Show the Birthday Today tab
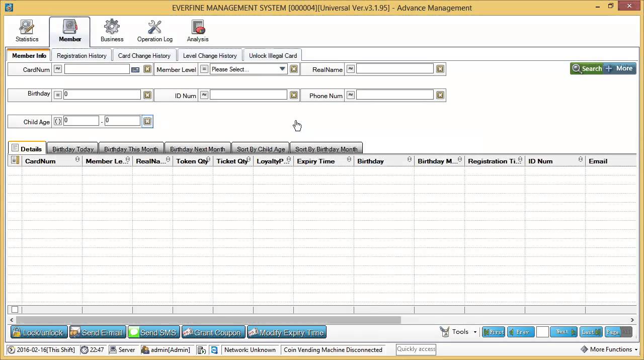This screenshot has width=644, height=360. click(73, 149)
